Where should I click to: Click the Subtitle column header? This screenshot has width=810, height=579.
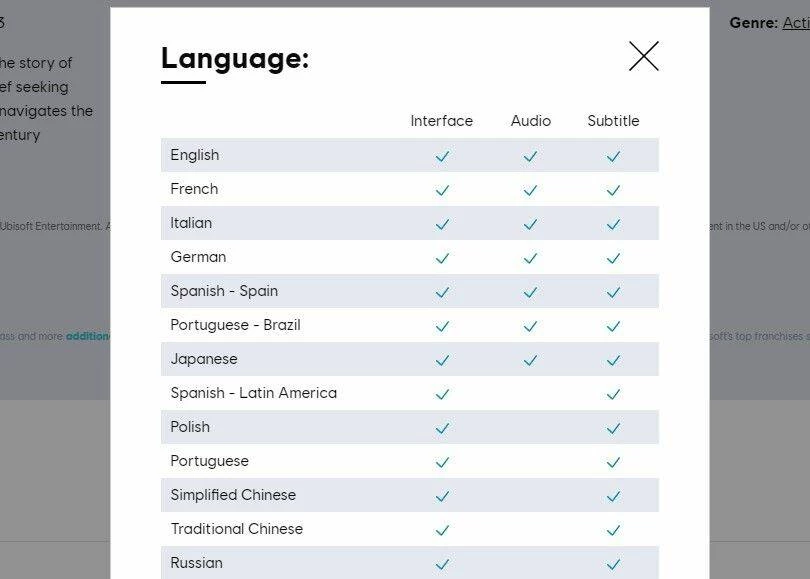(613, 121)
